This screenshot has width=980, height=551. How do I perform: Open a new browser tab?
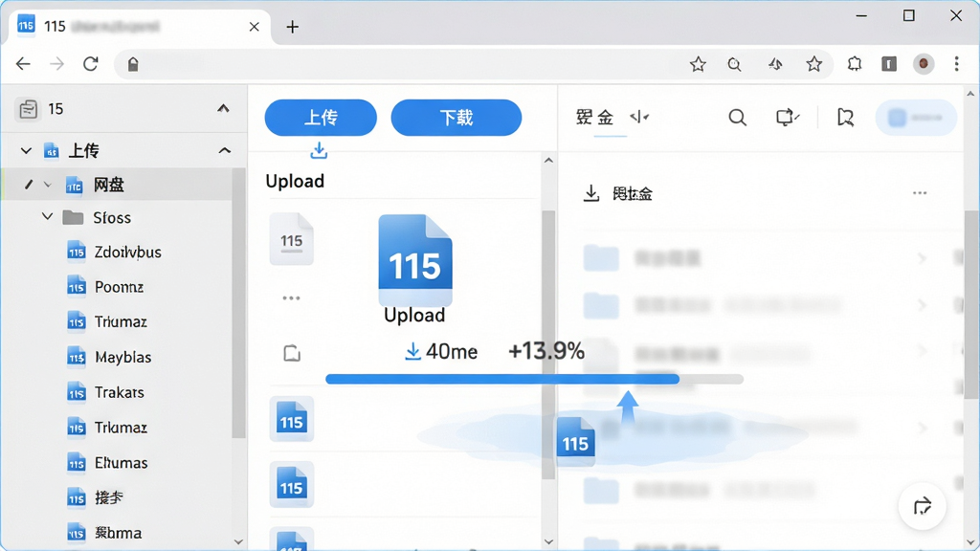coord(293,27)
